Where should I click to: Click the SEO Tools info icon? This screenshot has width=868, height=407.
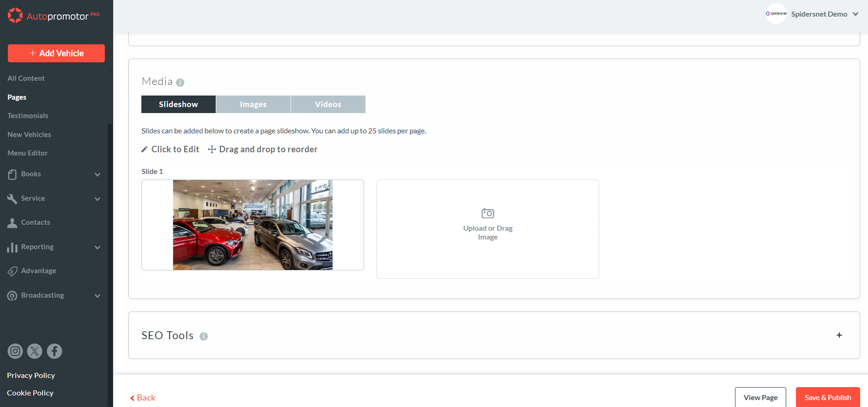point(204,336)
